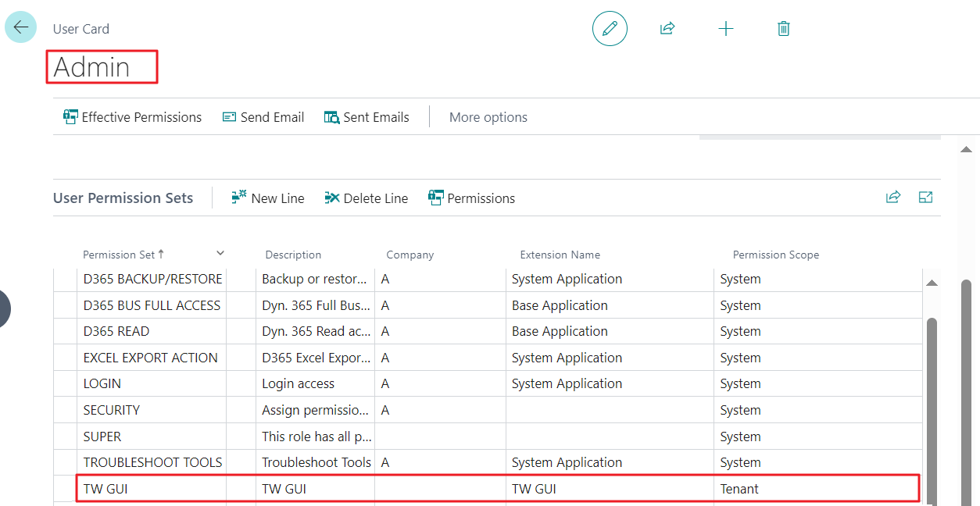
Task: Click Send Email action
Action: pos(263,117)
